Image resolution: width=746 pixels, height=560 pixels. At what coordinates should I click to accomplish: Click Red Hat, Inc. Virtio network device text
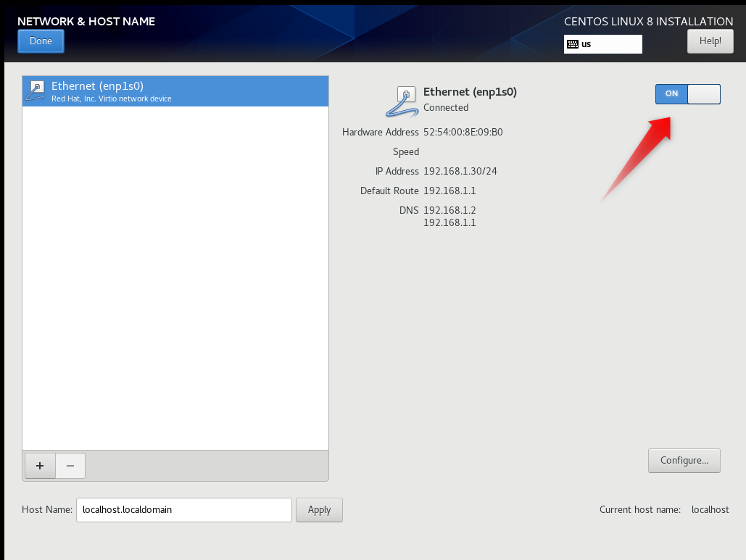click(x=112, y=99)
